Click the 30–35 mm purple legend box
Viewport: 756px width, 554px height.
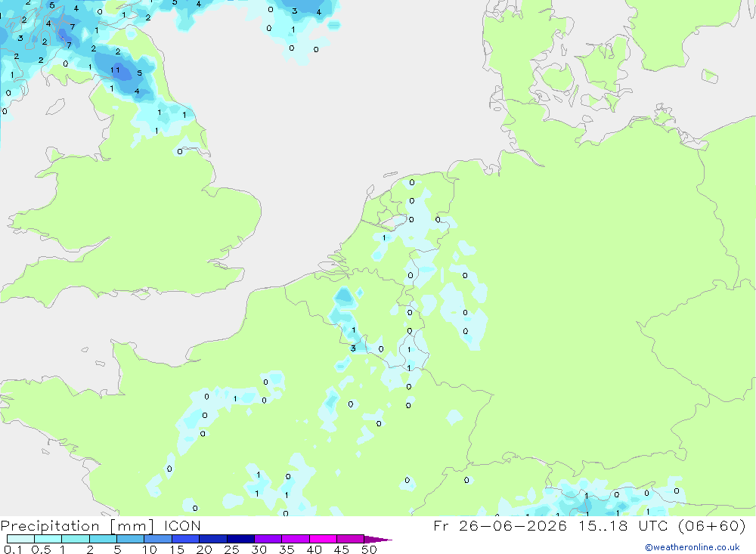click(268, 539)
